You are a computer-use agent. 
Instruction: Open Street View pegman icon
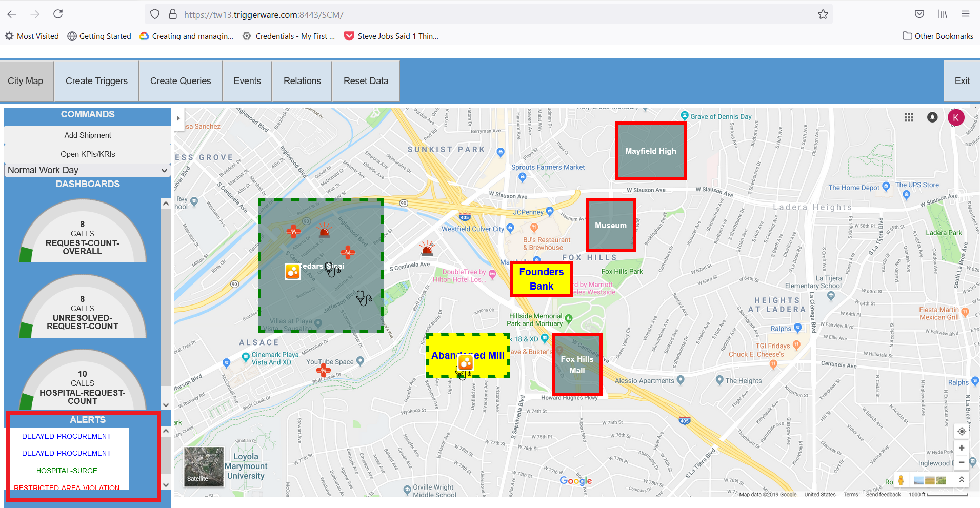[x=901, y=480]
